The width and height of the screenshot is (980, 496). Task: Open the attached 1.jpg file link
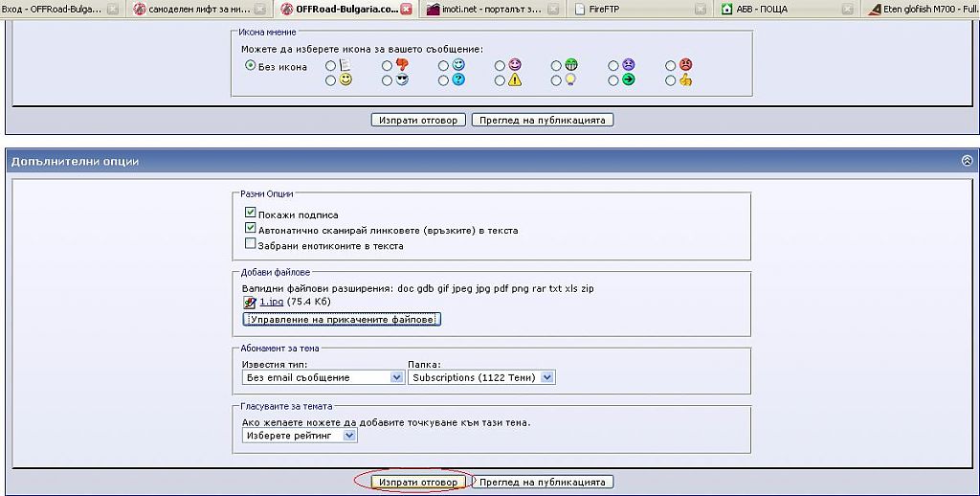271,302
